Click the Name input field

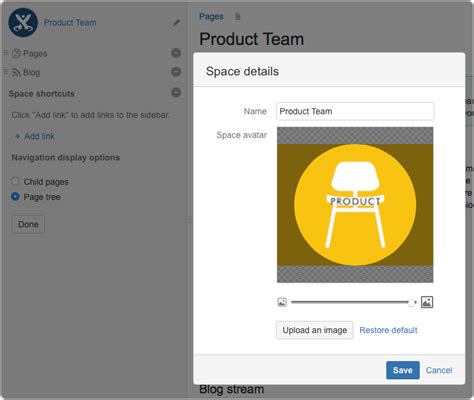(355, 111)
